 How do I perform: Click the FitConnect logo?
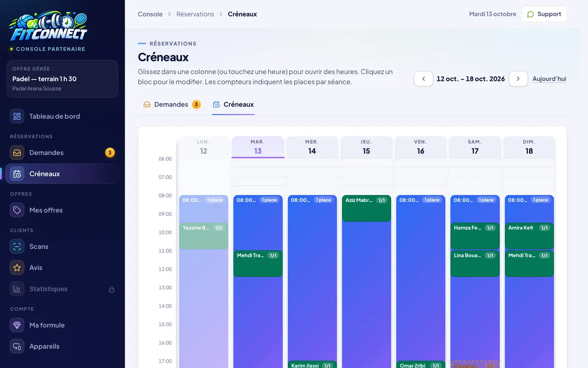point(48,26)
